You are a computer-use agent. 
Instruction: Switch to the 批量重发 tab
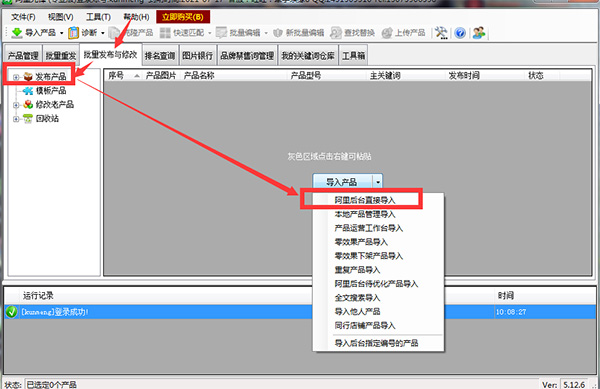point(61,56)
